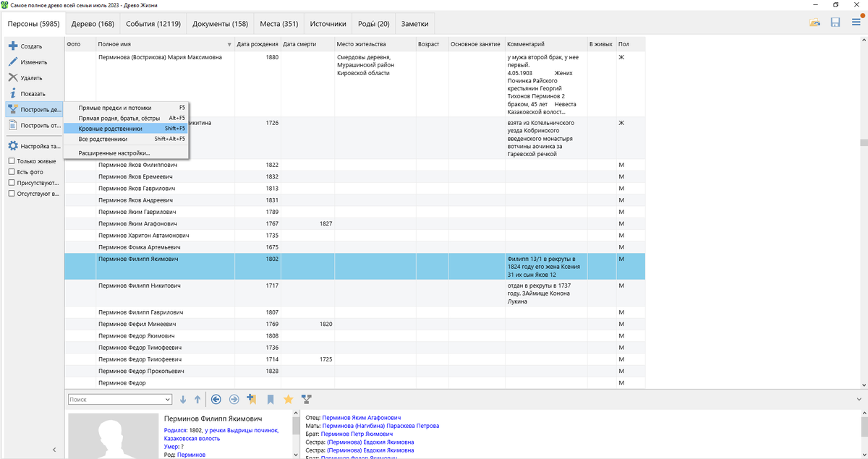This screenshot has width=868, height=459.
Task: Open the Перминов clan link after Род
Action: 191,455
